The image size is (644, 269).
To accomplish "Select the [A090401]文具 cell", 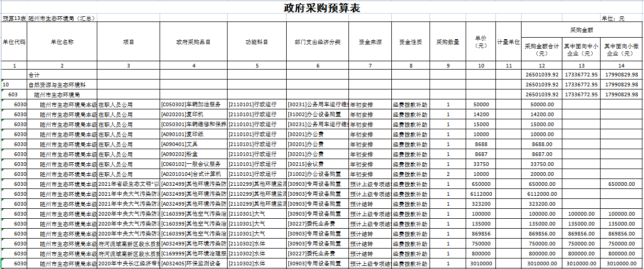I will point(194,144).
